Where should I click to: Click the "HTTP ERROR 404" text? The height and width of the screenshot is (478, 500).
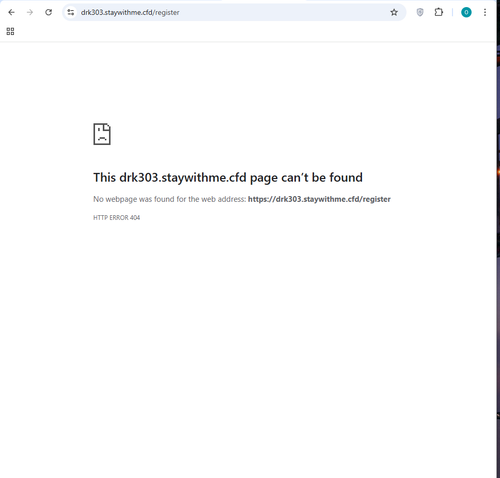pos(116,218)
